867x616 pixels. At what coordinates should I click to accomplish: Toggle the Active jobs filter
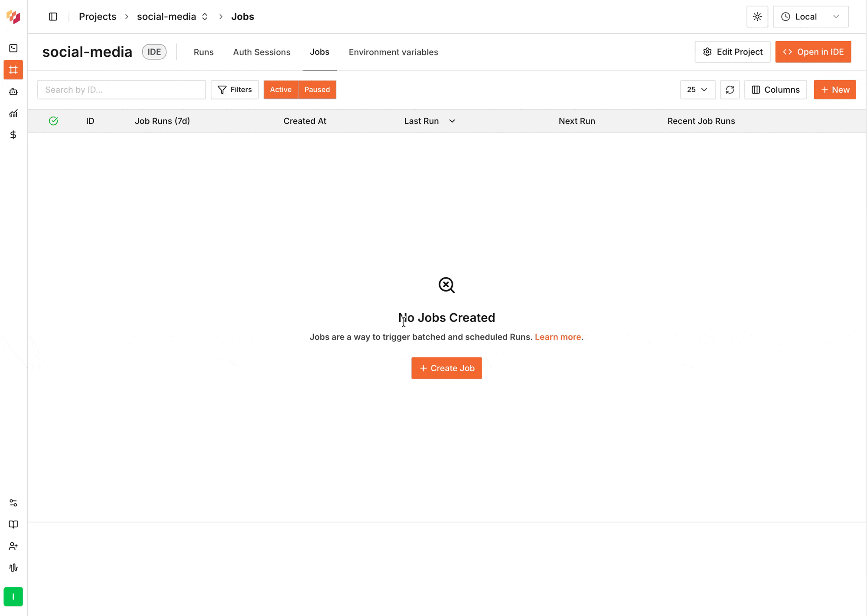[280, 90]
